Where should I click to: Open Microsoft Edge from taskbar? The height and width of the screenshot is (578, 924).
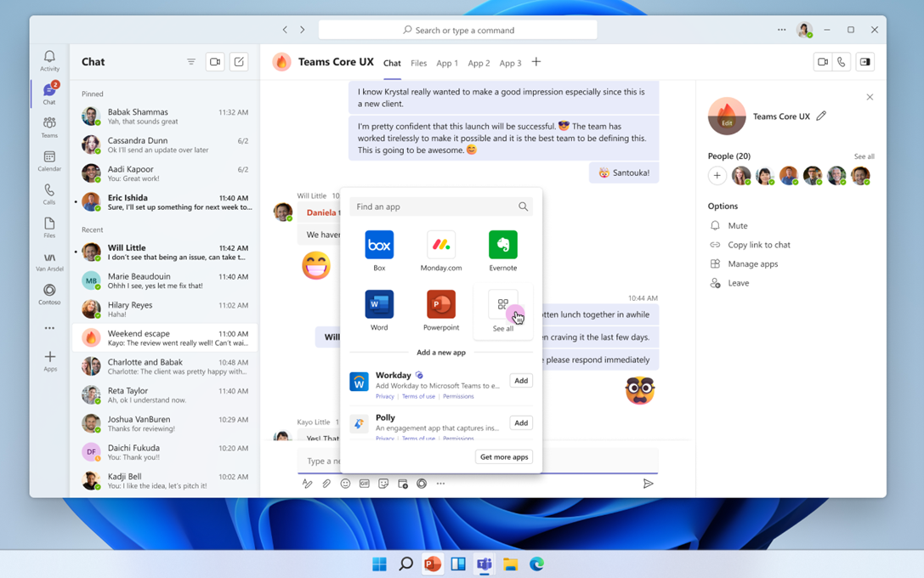(x=536, y=564)
